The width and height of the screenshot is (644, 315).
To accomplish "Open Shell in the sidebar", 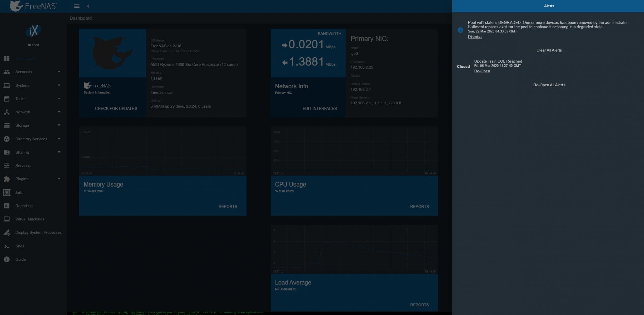I will pos(20,246).
